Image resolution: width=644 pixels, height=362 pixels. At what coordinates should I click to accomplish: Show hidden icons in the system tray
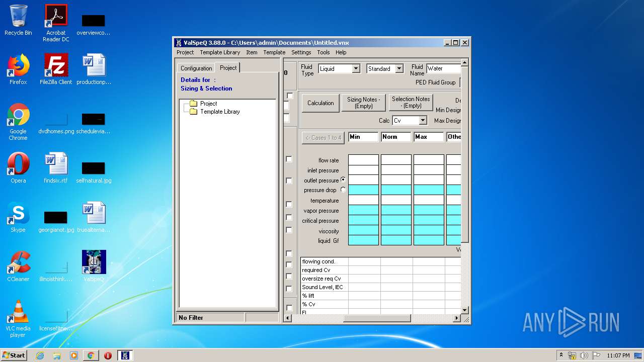[561, 355]
